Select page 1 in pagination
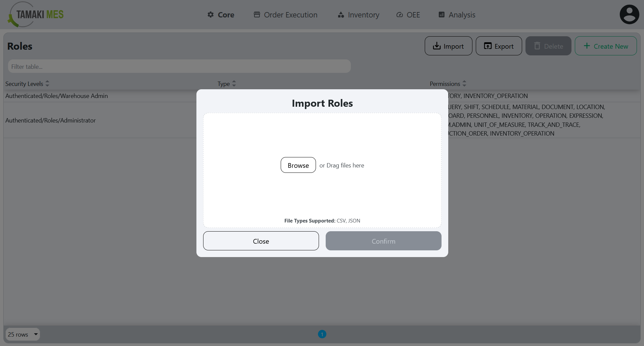Screen dimensions: 644x346 pyautogui.click(x=322, y=334)
